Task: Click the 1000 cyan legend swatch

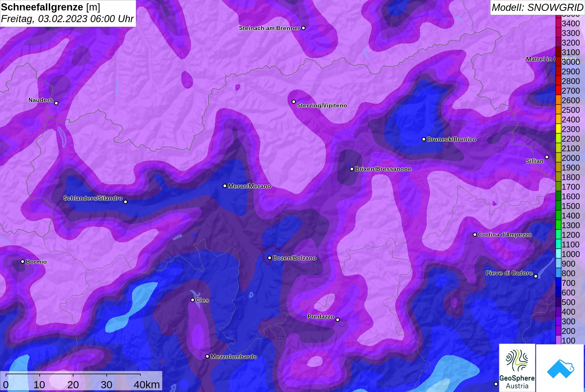Action: click(558, 254)
